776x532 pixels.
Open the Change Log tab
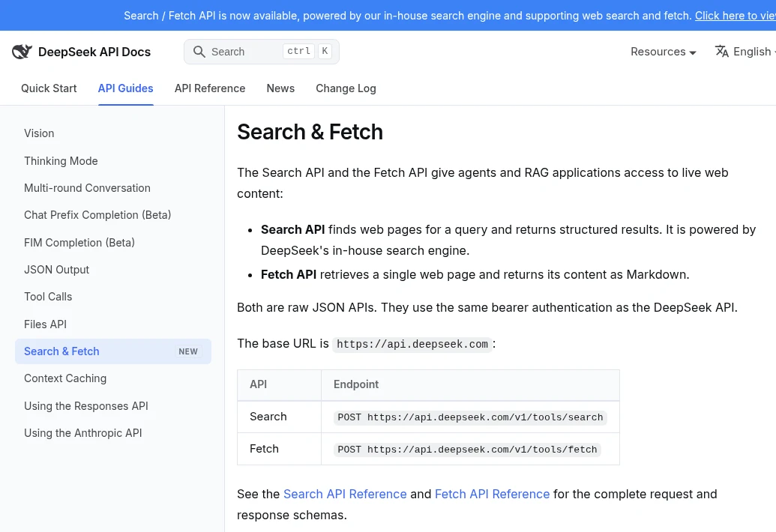click(x=346, y=88)
